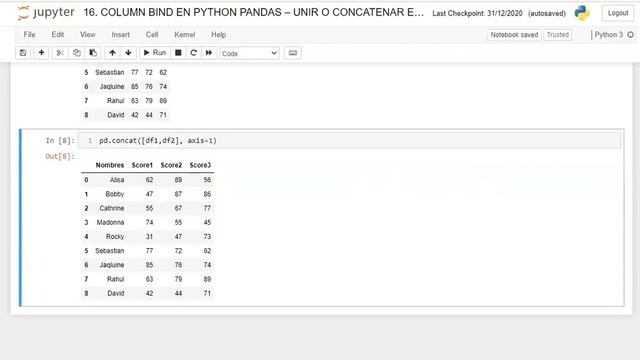Rename the notebook via its title

point(253,13)
